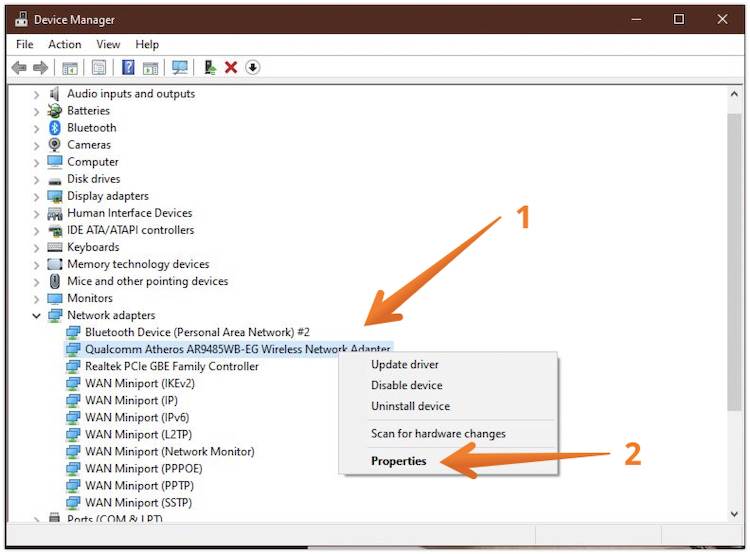Click Scan for hardware changes monitor icon
This screenshot has width=750, height=554.
(x=180, y=68)
